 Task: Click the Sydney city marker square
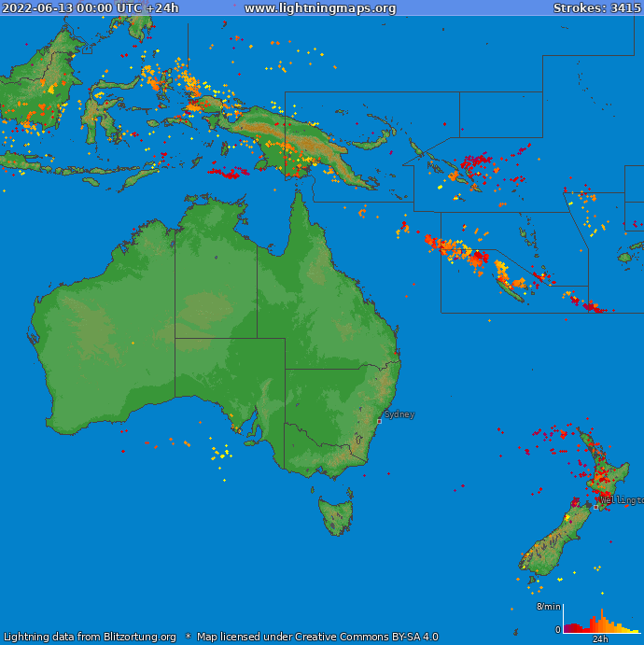pyautogui.click(x=379, y=421)
